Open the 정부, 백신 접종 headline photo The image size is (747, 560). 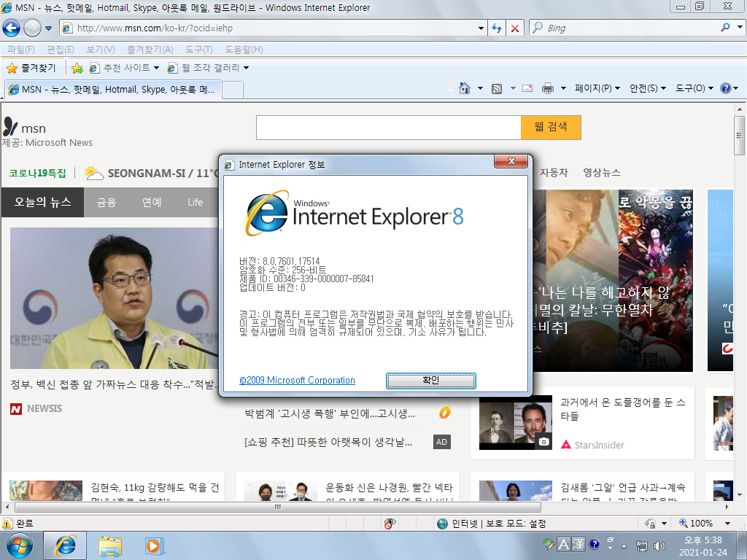(115, 298)
